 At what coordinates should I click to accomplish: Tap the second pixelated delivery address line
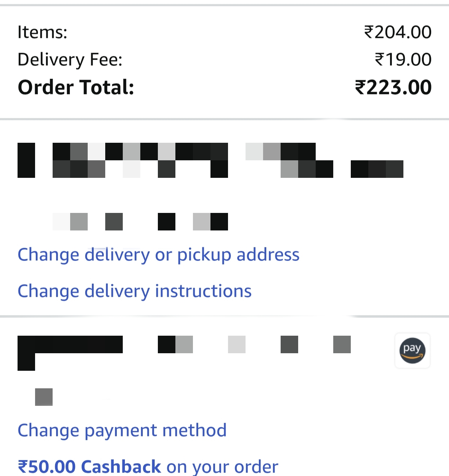pyautogui.click(x=140, y=222)
